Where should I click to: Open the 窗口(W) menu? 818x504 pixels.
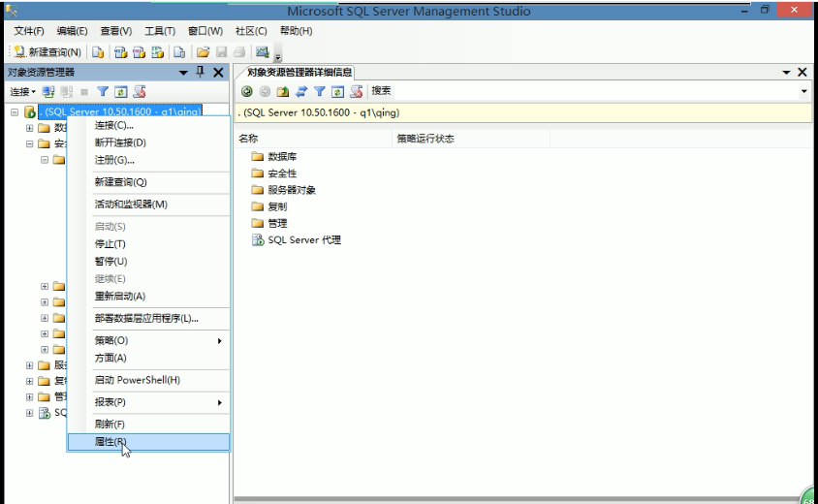(205, 31)
